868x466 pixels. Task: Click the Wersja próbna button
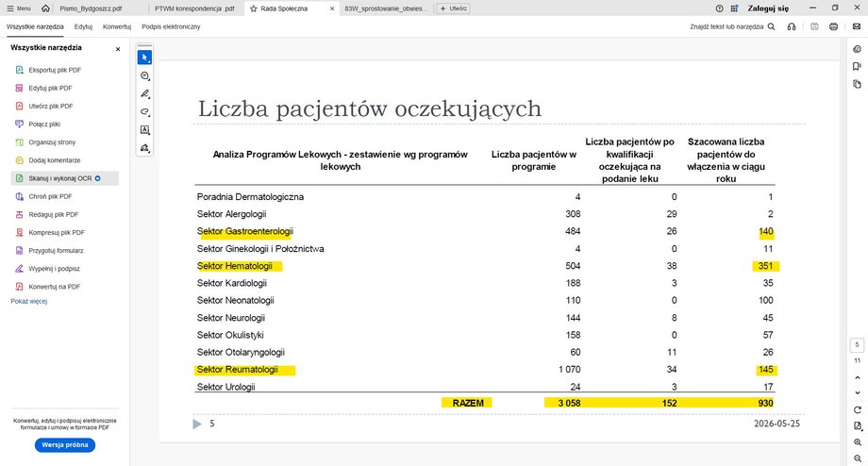click(x=65, y=445)
